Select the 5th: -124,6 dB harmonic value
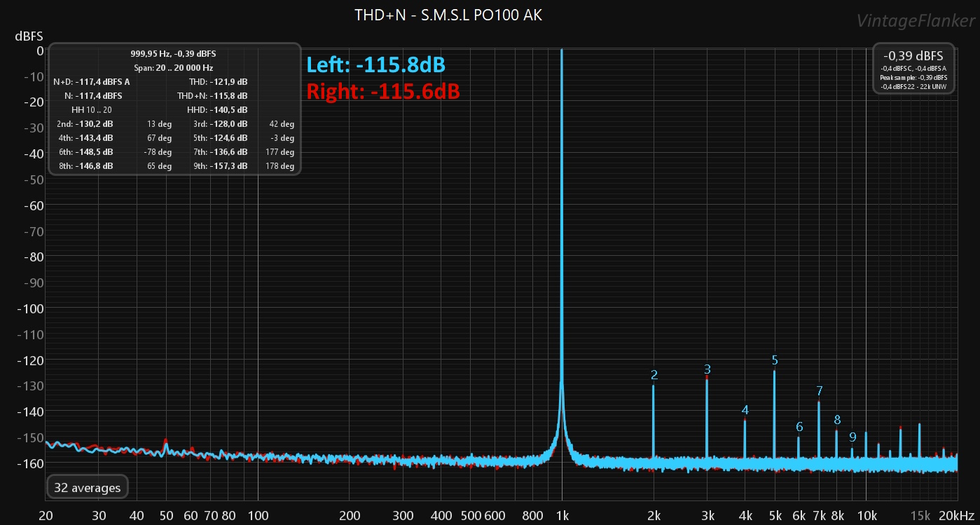 (x=220, y=138)
